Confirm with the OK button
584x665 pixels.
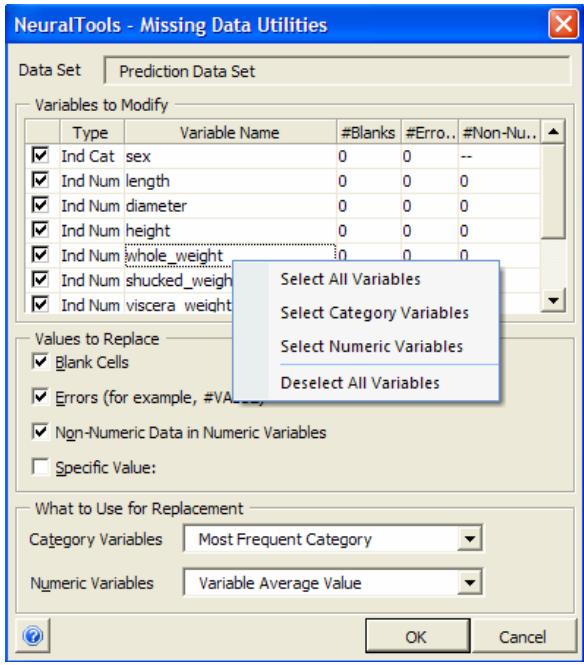click(x=418, y=636)
